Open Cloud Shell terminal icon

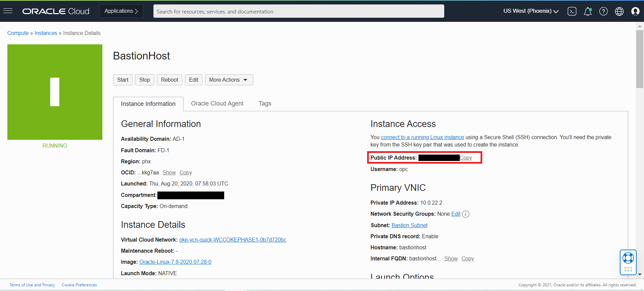[x=572, y=11]
